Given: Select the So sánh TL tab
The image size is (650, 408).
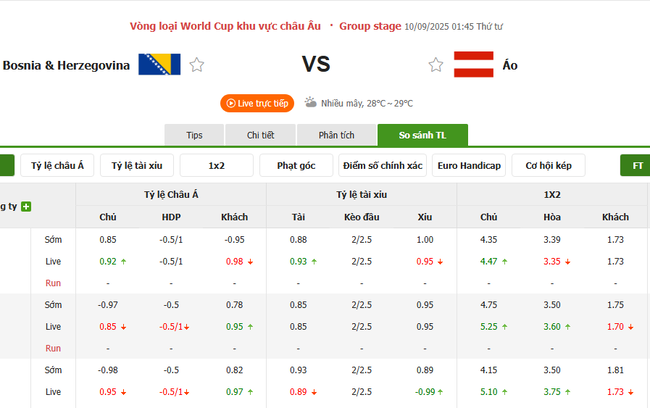Looking at the screenshot, I should (422, 135).
